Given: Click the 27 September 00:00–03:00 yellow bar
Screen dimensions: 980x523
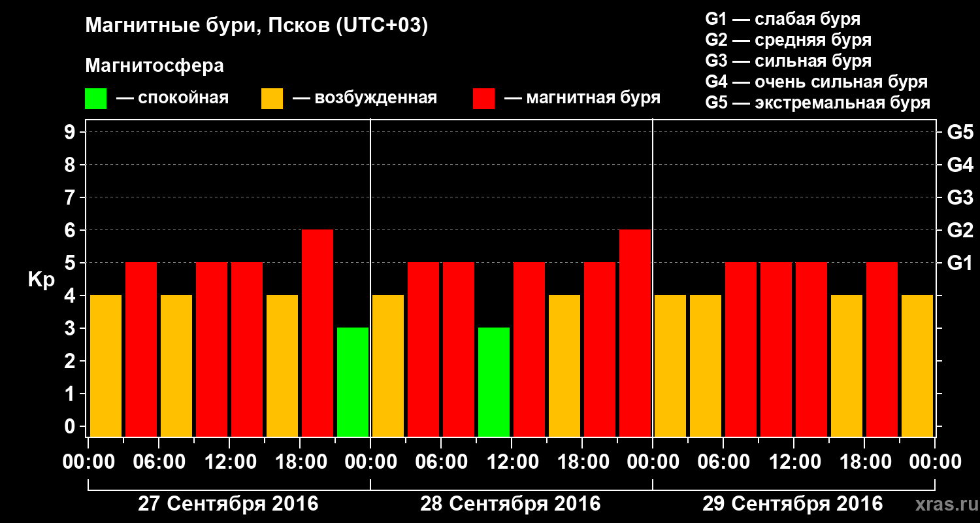Looking at the screenshot, I should pos(106,365).
